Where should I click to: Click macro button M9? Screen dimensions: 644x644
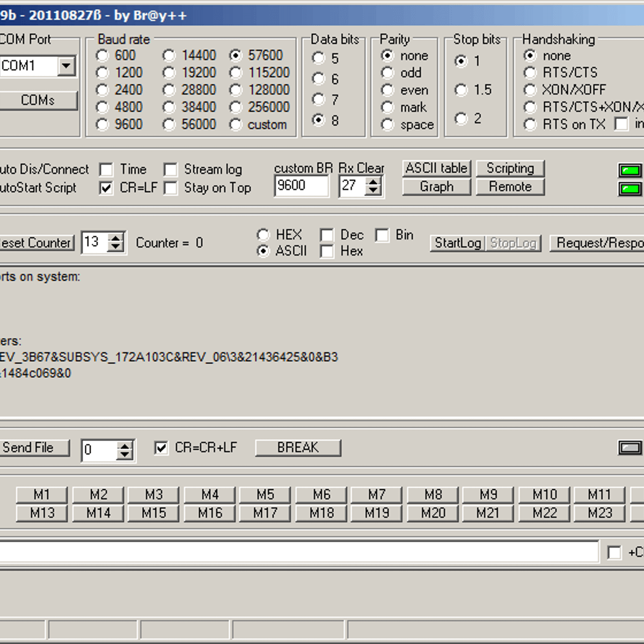(488, 494)
